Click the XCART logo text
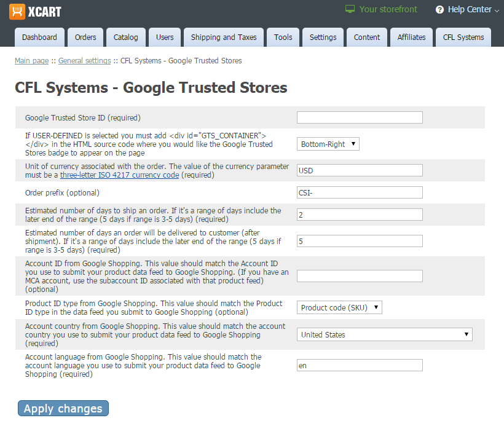This screenshot has width=504, height=426. tap(44, 12)
